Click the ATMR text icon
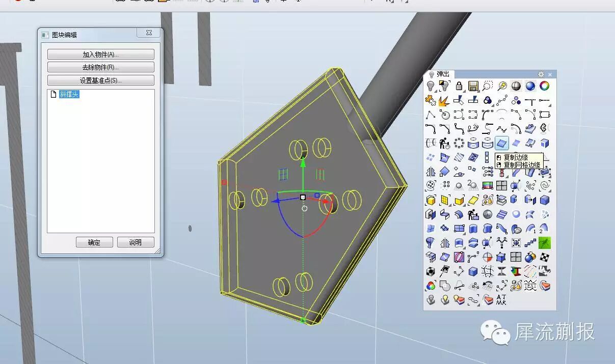This screenshot has height=364, width=615. click(x=501, y=299)
